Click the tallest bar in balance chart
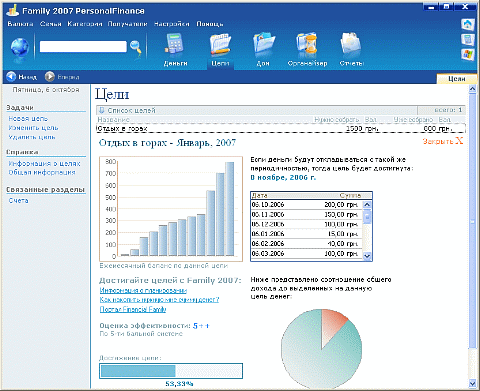Screen dimensions: 480x391 tap(230, 209)
